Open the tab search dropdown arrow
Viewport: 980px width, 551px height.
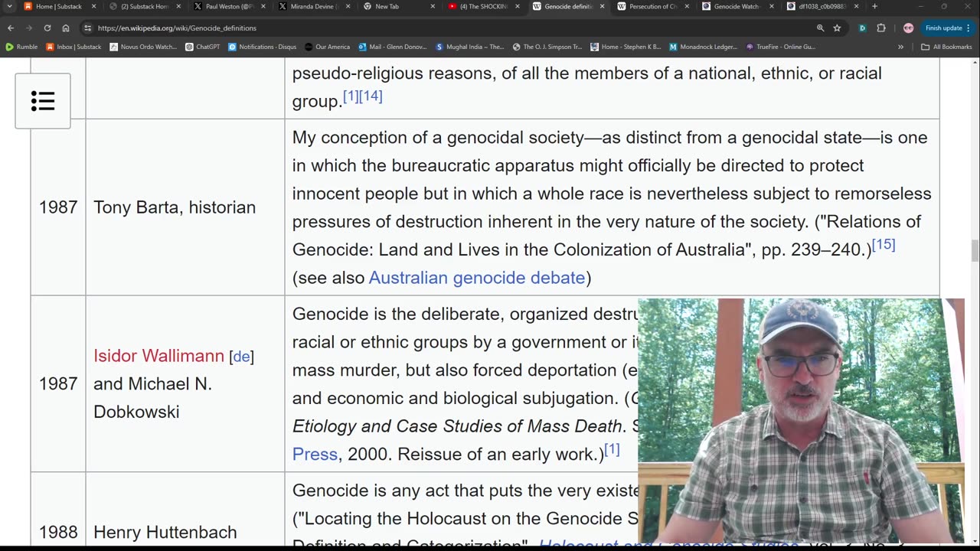[9, 7]
